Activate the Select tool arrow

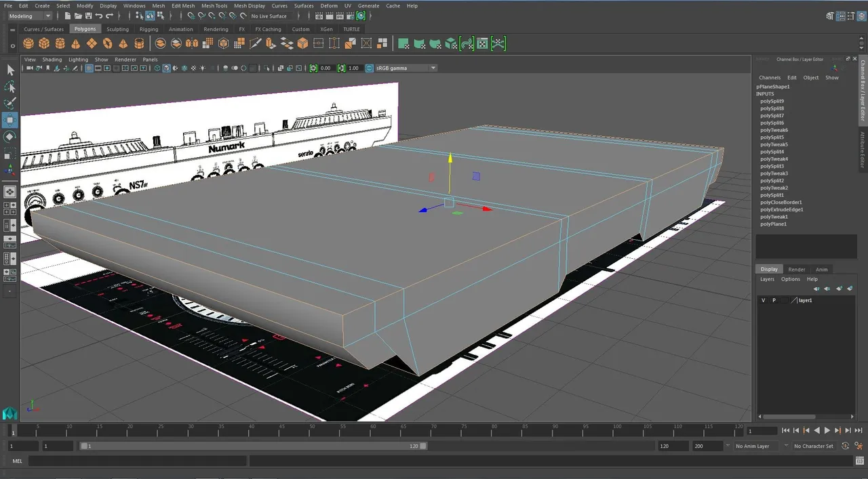point(10,70)
